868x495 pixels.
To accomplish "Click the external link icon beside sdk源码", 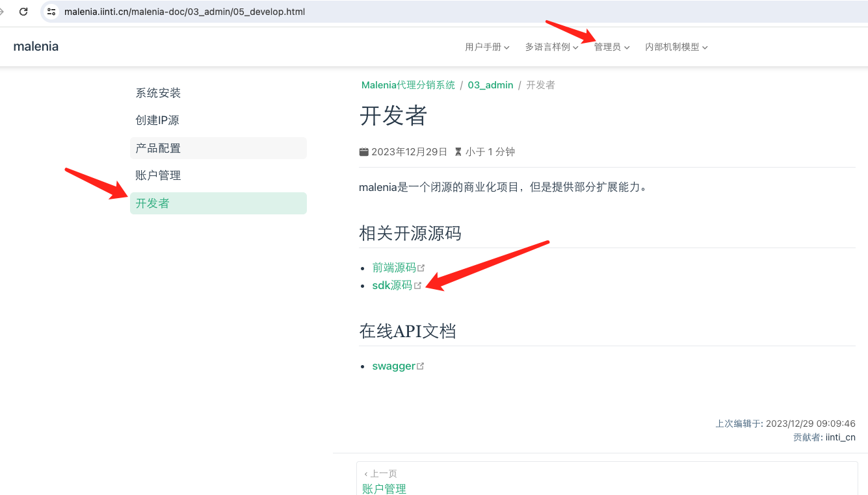I will 417,285.
